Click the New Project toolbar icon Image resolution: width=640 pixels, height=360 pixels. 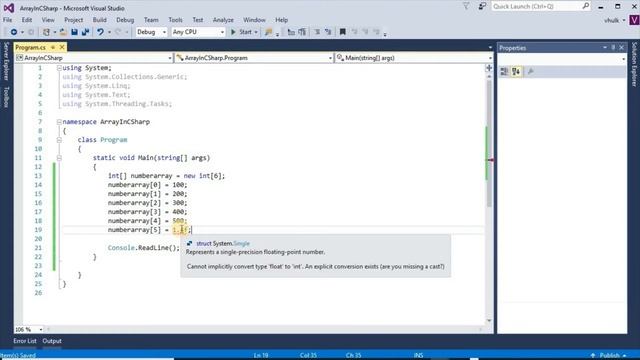(x=47, y=32)
